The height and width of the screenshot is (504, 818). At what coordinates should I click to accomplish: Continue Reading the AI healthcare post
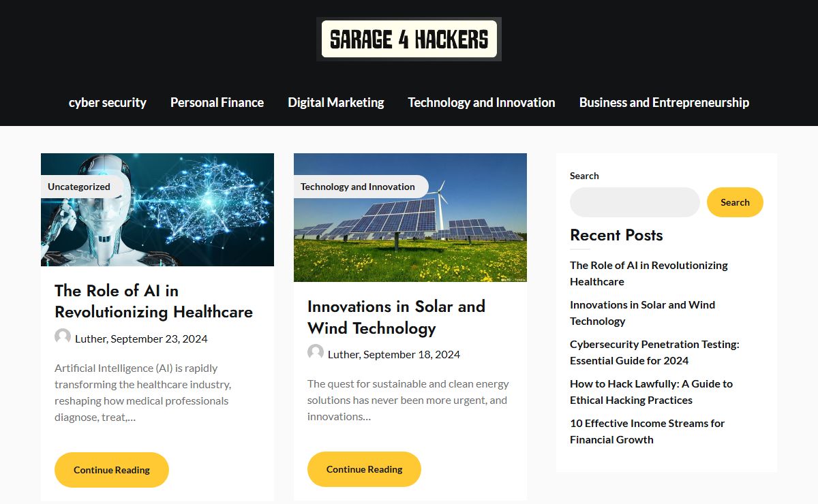112,470
